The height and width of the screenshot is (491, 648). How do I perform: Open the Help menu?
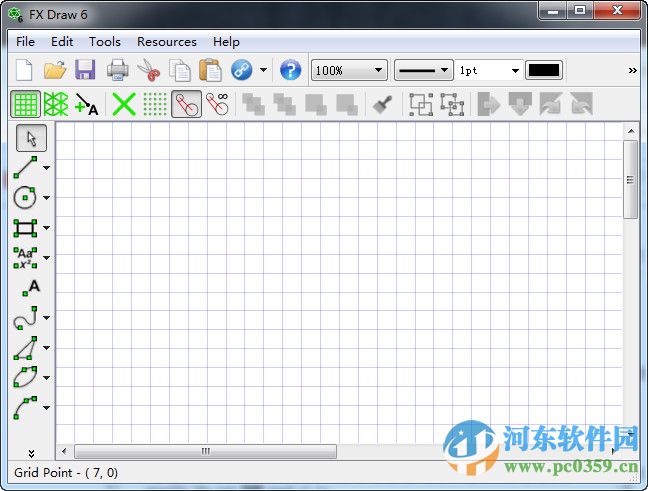226,42
